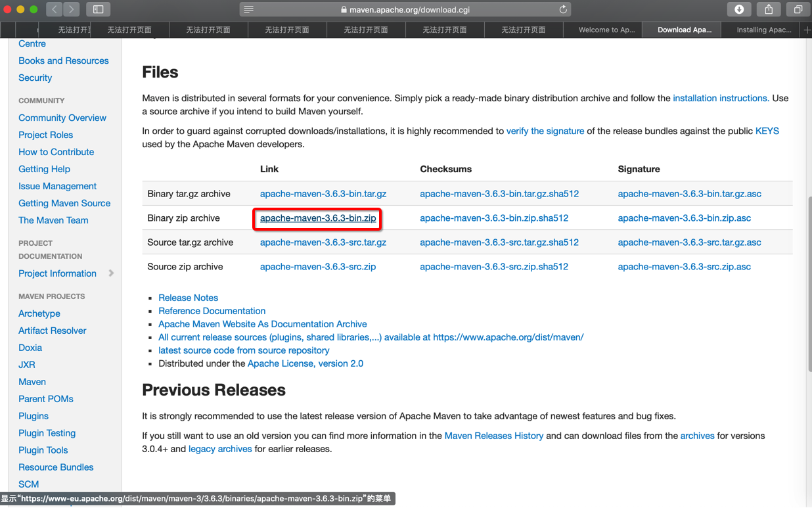The image size is (812, 508).
Task: Open Plugin Tools link
Action: click(43, 450)
